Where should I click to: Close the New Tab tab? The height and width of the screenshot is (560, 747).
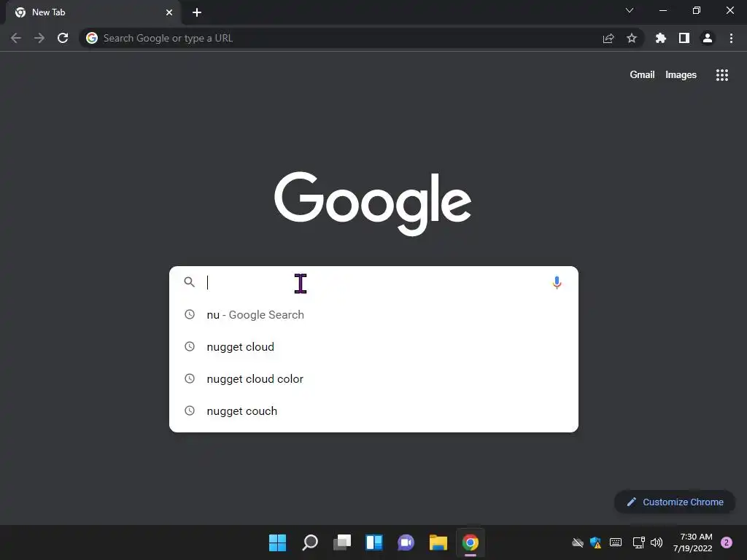pyautogui.click(x=169, y=12)
